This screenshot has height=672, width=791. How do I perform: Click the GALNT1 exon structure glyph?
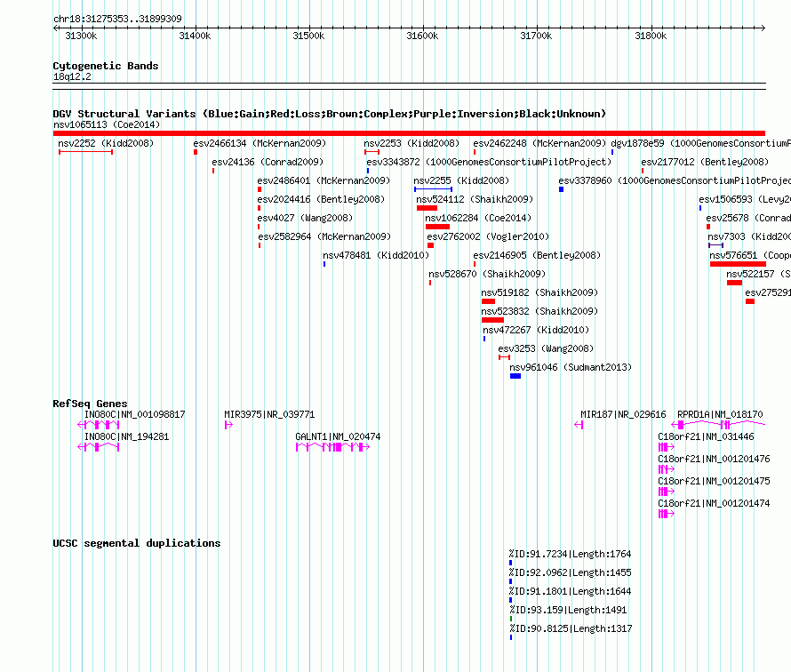(x=333, y=447)
